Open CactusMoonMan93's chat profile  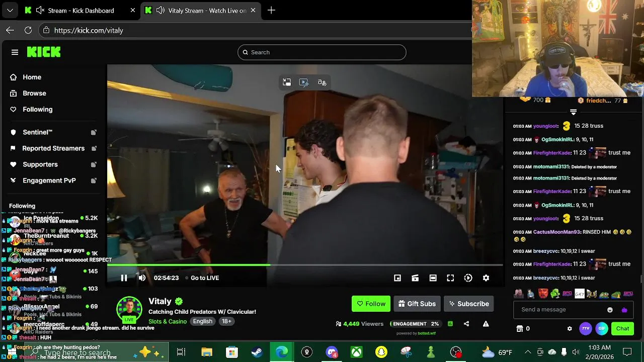click(x=556, y=232)
